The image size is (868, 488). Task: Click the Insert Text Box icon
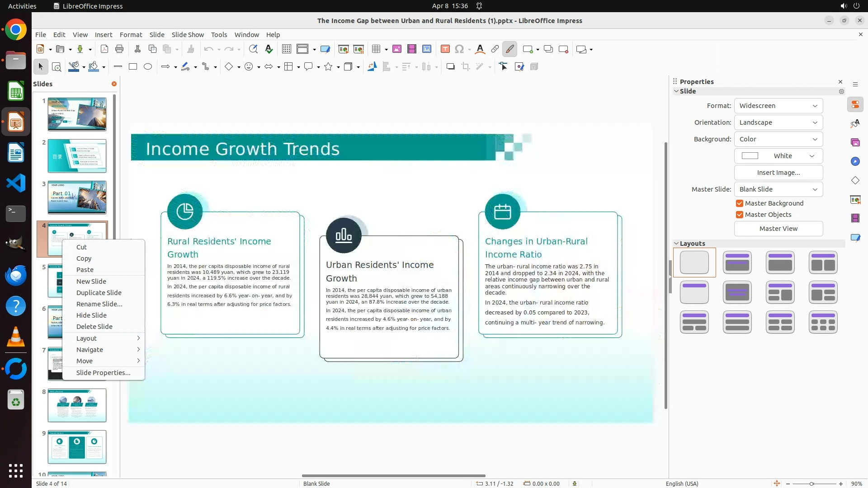point(445,49)
